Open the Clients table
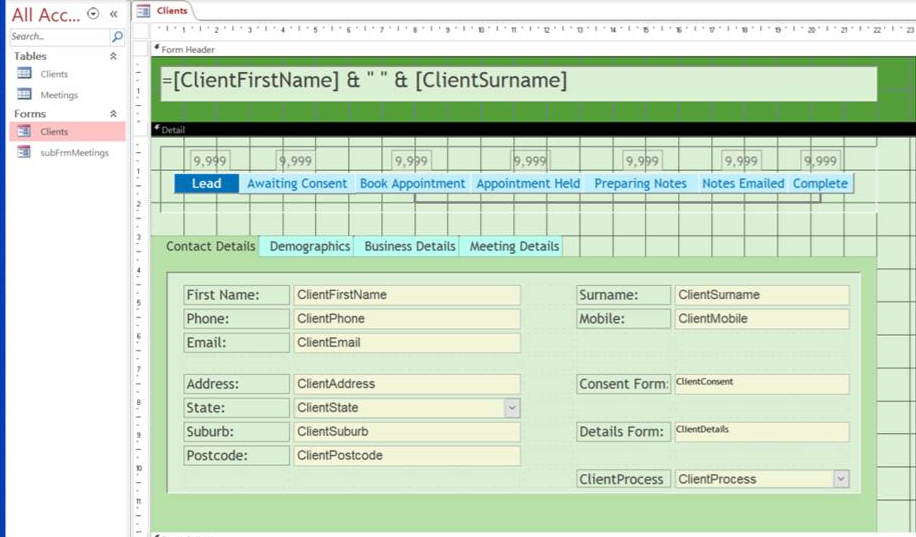 pos(54,74)
